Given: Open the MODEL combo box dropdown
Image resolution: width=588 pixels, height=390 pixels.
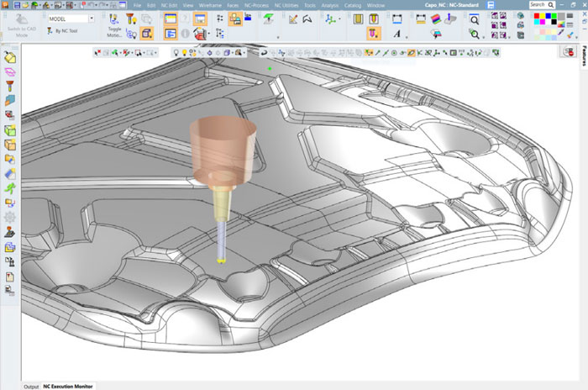Looking at the screenshot, I should [x=92, y=18].
